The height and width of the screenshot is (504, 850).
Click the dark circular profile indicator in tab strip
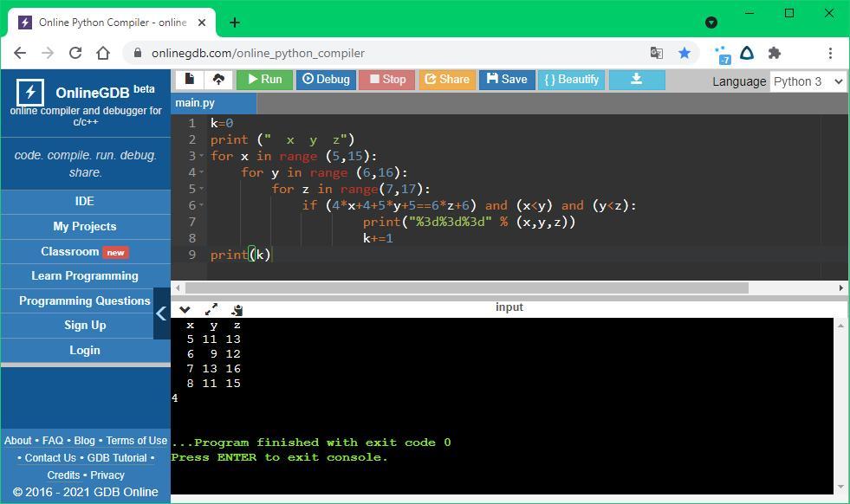711,23
